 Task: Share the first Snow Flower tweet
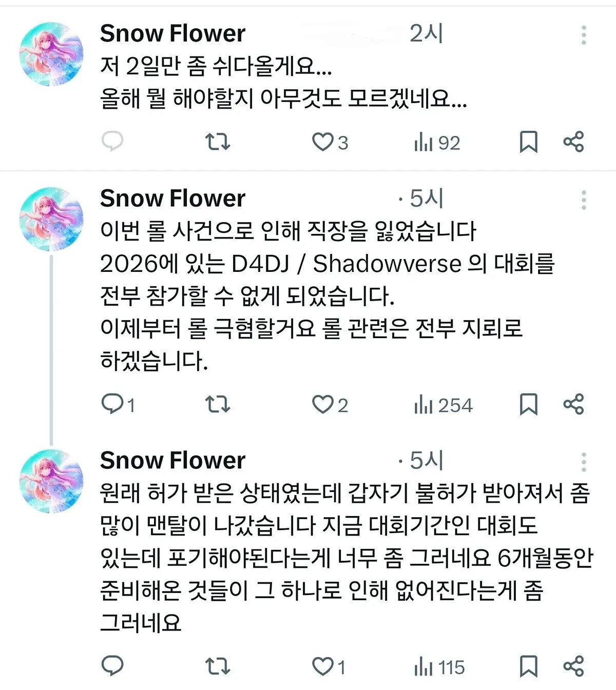coord(574,143)
